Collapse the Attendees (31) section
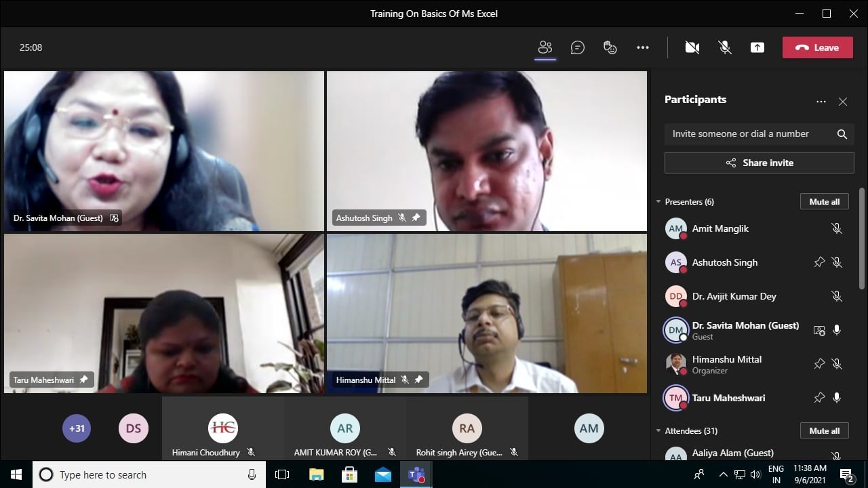Viewport: 868px width, 488px height. pos(658,431)
